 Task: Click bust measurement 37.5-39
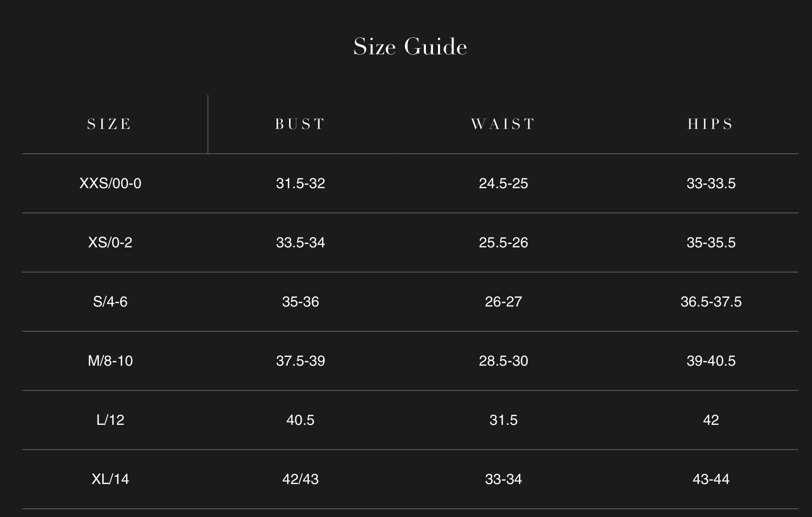click(x=300, y=361)
